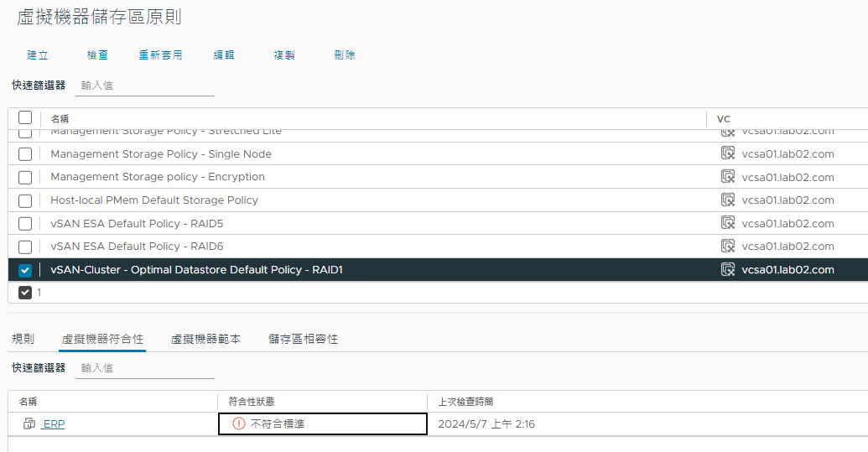This screenshot has height=452, width=868.
Task: Click vcsa01.lab02.com in the RAID1 row
Action: (787, 270)
